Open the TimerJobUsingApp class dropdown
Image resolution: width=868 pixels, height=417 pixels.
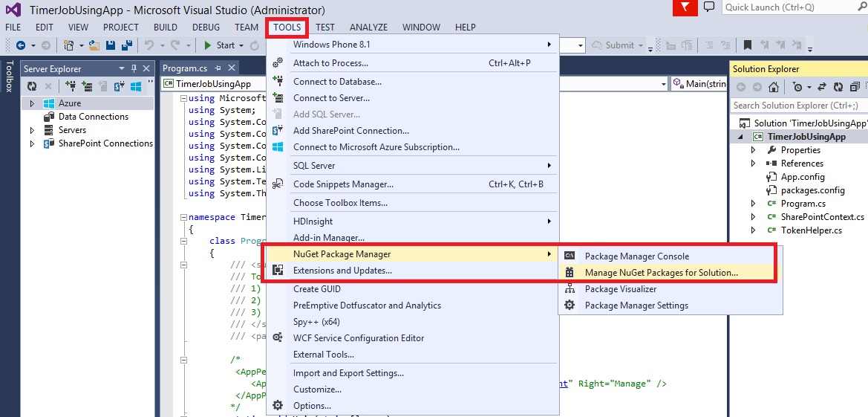(x=663, y=84)
